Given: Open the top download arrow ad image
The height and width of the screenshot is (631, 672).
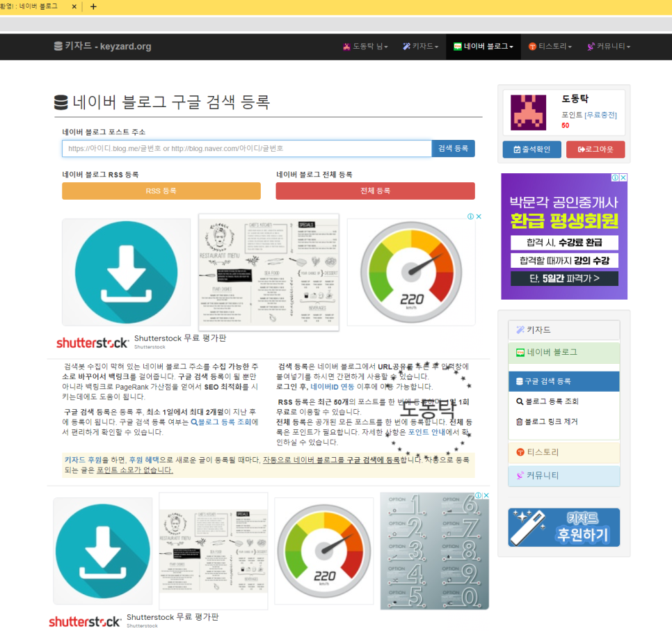Looking at the screenshot, I should tap(126, 272).
